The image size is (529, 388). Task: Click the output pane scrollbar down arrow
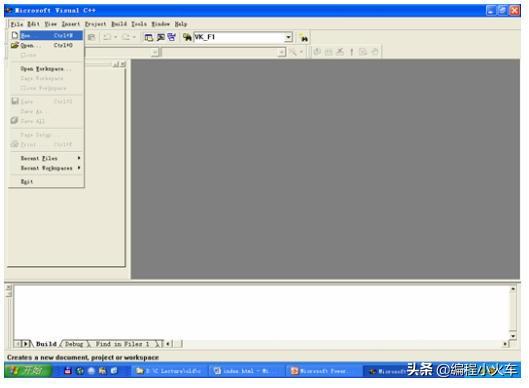click(x=513, y=336)
